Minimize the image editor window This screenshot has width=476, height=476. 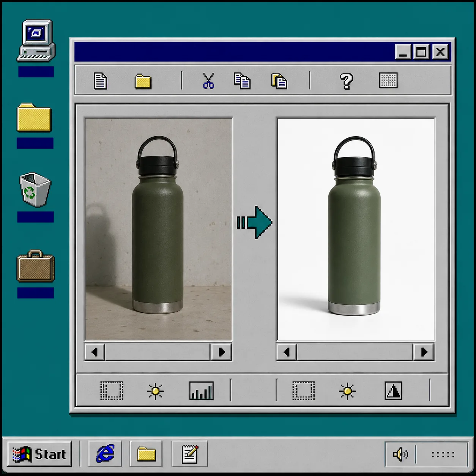[x=403, y=52]
